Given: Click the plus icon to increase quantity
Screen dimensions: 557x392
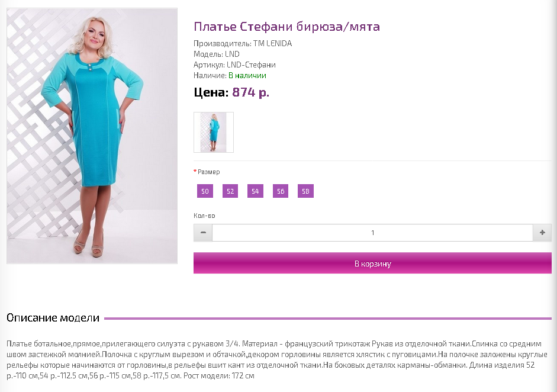Looking at the screenshot, I should 542,233.
